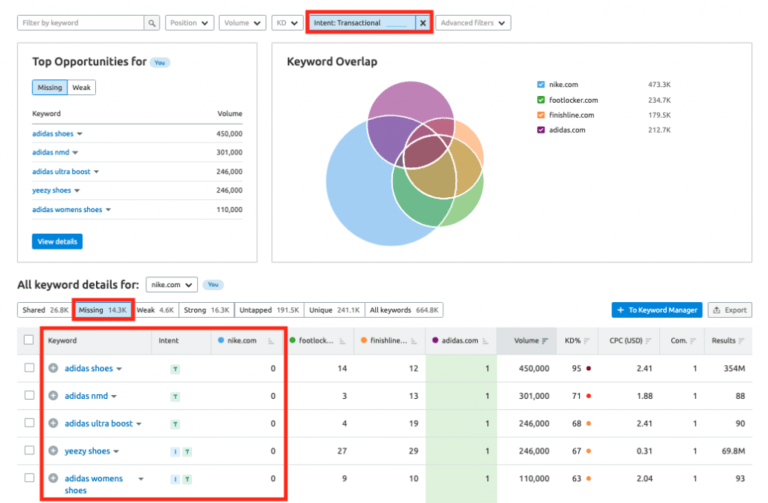Click plus icon beside yeezy shoes in table

[53, 451]
